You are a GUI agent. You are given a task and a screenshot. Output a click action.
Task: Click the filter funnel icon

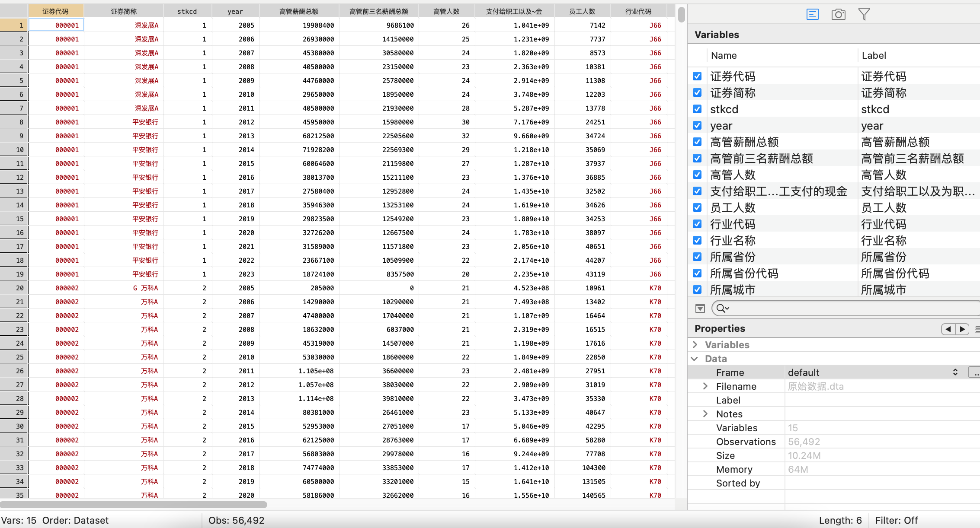tap(864, 14)
